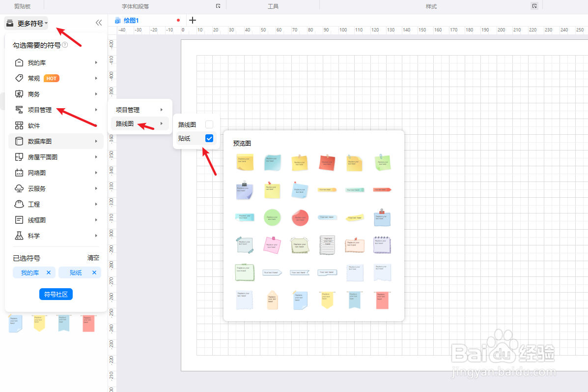Viewport: 588px width, 392px height.
Task: Click 清空 to clear selected symbols
Action: [93, 258]
